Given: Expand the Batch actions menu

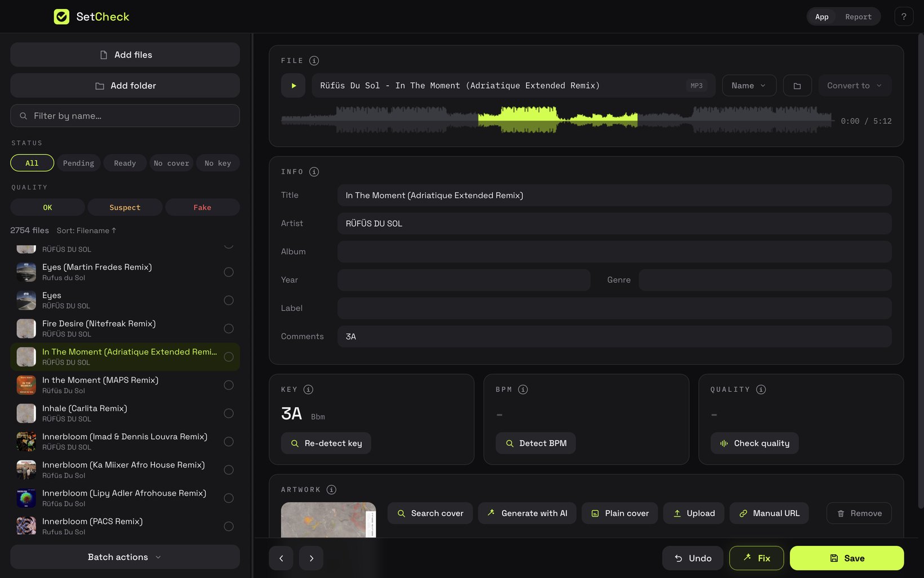Looking at the screenshot, I should [125, 557].
